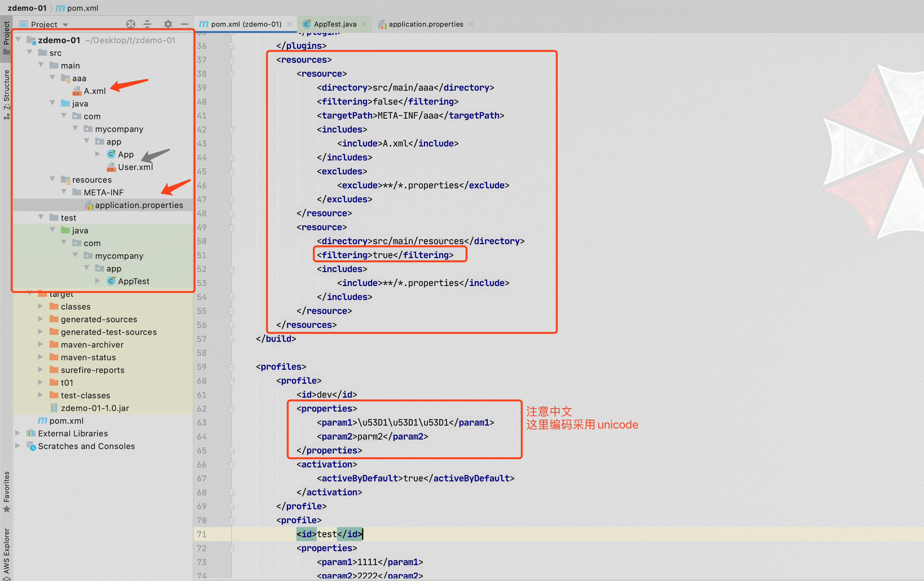Open the AWS Explorer side panel
924x581 pixels.
7,552
